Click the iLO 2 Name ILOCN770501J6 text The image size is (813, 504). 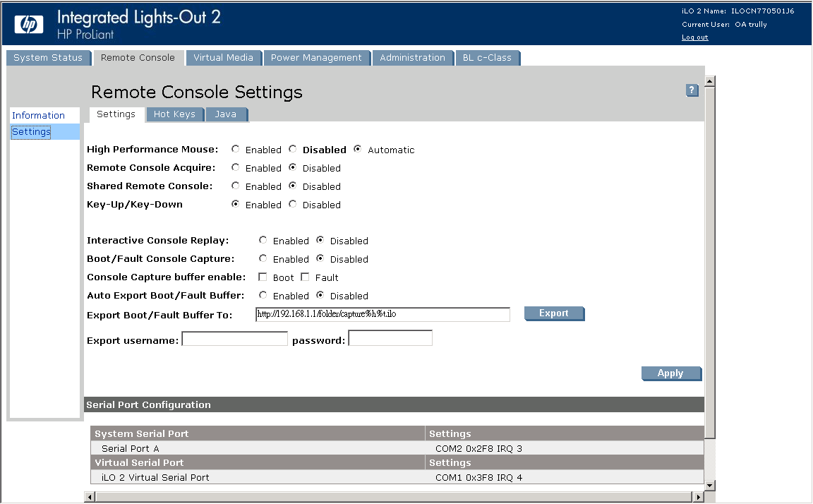tap(737, 11)
